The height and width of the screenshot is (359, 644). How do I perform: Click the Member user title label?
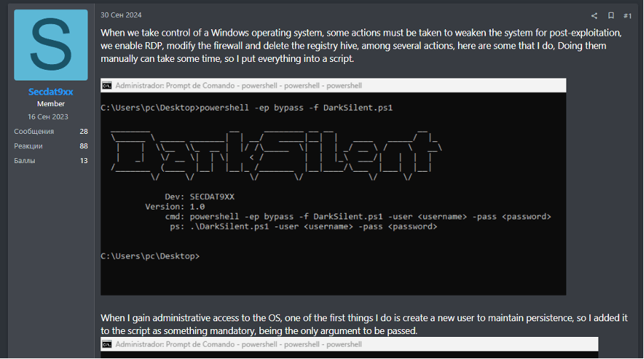pyautogui.click(x=51, y=104)
